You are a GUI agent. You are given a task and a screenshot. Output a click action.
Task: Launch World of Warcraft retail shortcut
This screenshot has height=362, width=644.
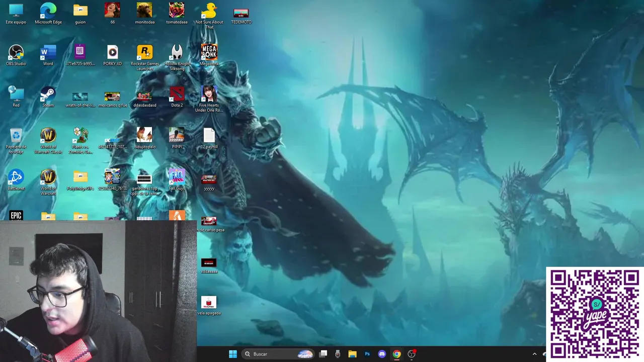(48, 183)
